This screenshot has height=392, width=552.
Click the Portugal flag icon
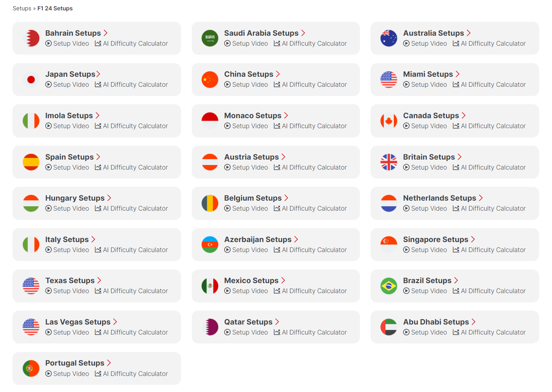click(x=31, y=368)
